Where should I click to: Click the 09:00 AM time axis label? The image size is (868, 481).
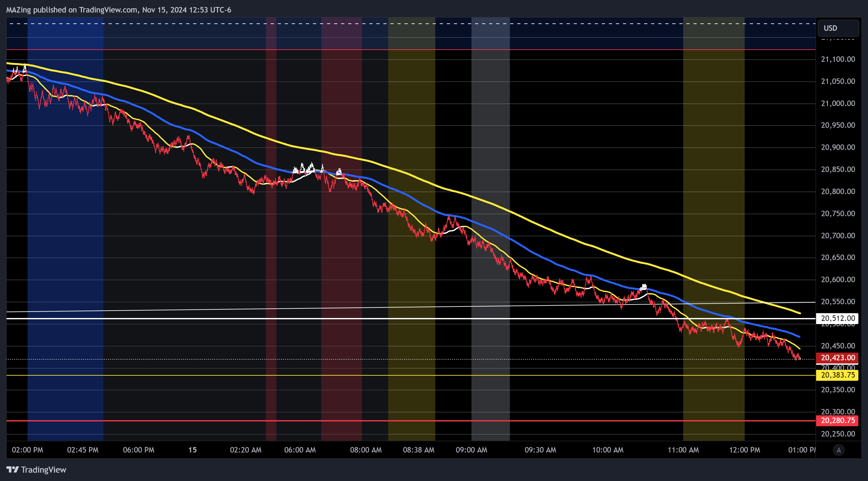[x=471, y=450]
